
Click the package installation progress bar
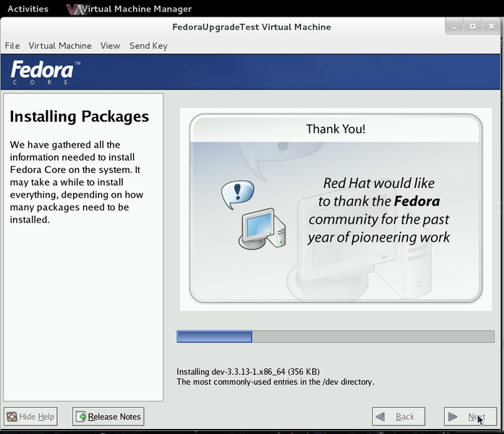pos(336,336)
